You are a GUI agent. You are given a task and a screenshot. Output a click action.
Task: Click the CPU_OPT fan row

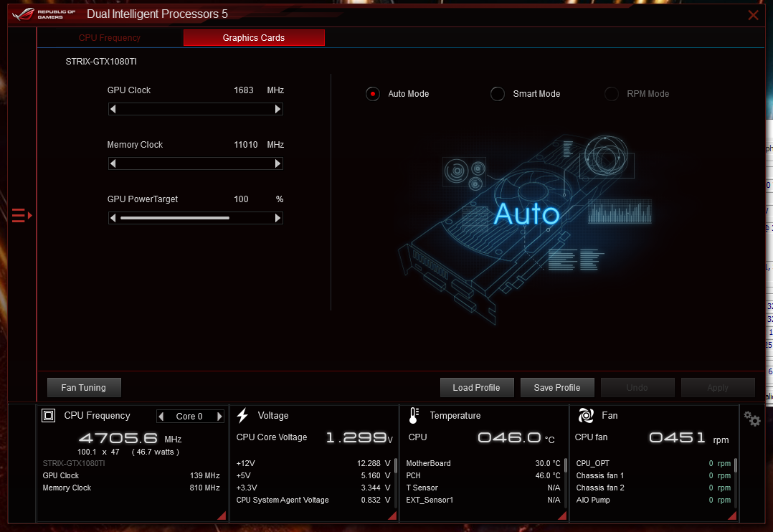tap(653, 463)
